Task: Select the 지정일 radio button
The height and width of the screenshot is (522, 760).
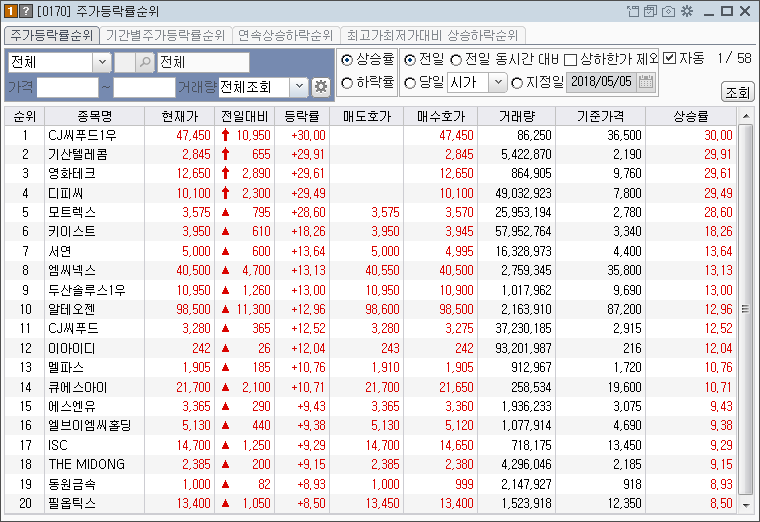Action: pyautogui.click(x=517, y=83)
